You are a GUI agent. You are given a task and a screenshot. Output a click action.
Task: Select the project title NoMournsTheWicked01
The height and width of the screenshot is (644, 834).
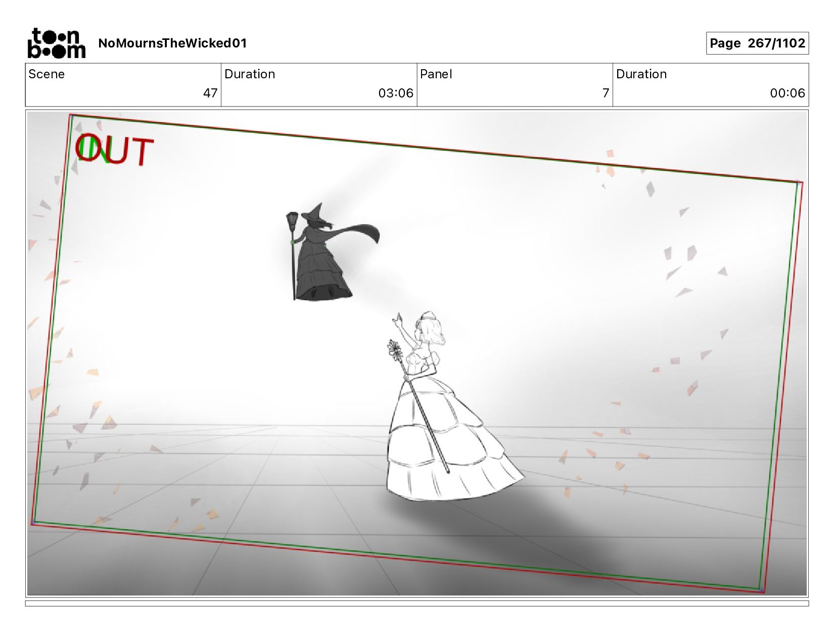coord(172,43)
